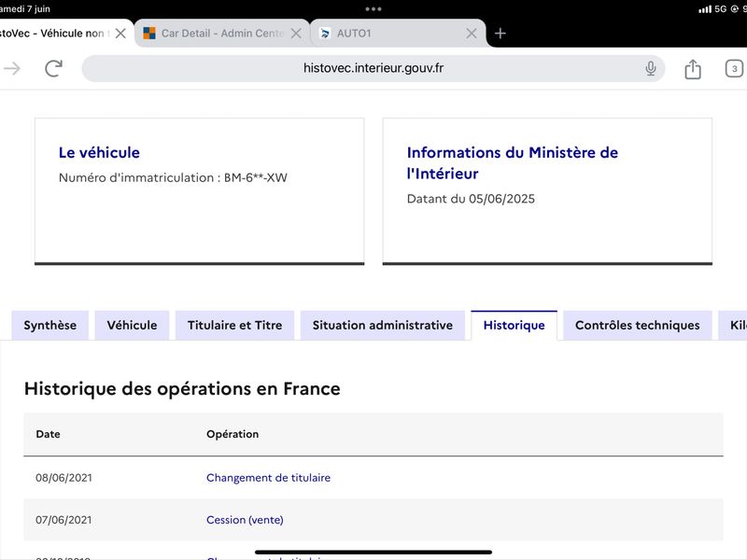Image resolution: width=747 pixels, height=560 pixels.
Task: Select the date 08/06/2021
Action: [x=63, y=478]
